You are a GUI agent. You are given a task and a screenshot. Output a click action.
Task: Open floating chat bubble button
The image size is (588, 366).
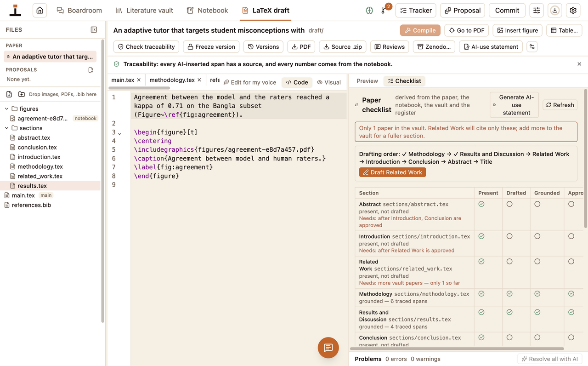pyautogui.click(x=328, y=348)
